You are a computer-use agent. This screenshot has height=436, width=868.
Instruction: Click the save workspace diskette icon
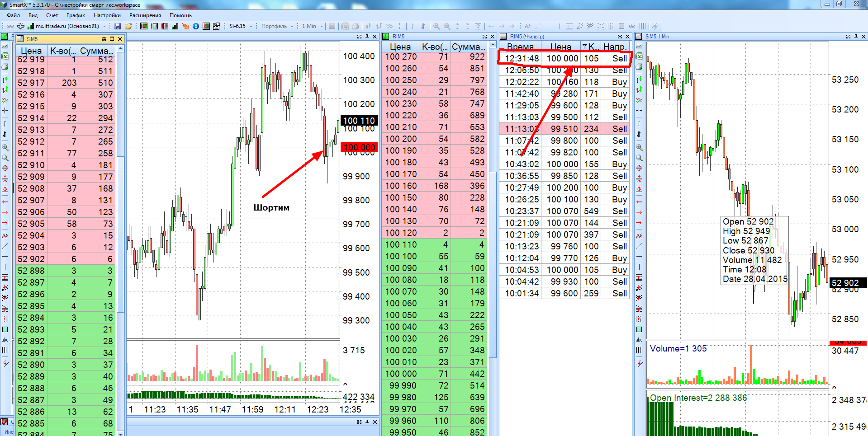click(x=118, y=26)
